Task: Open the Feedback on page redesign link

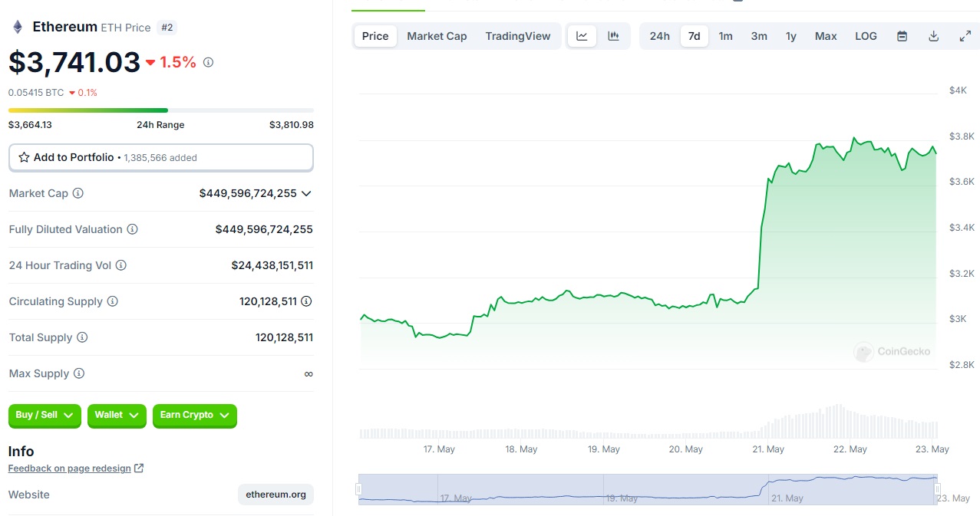Action: click(x=70, y=468)
